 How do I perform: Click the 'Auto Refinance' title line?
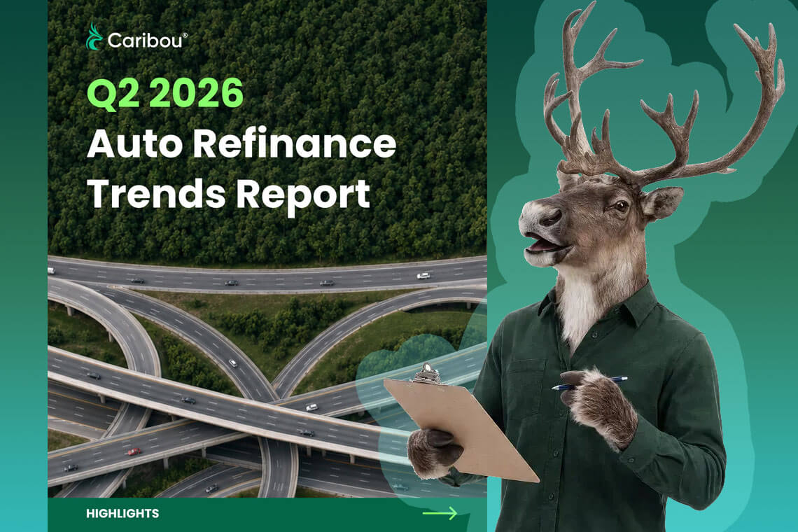(241, 143)
